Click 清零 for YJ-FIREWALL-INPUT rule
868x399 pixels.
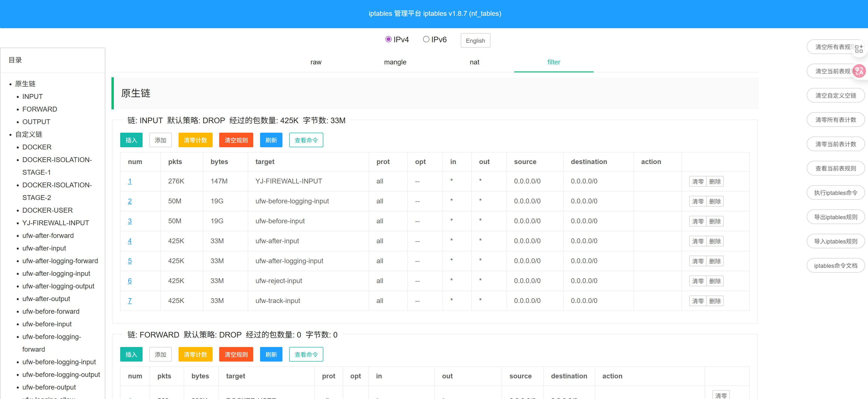click(697, 182)
